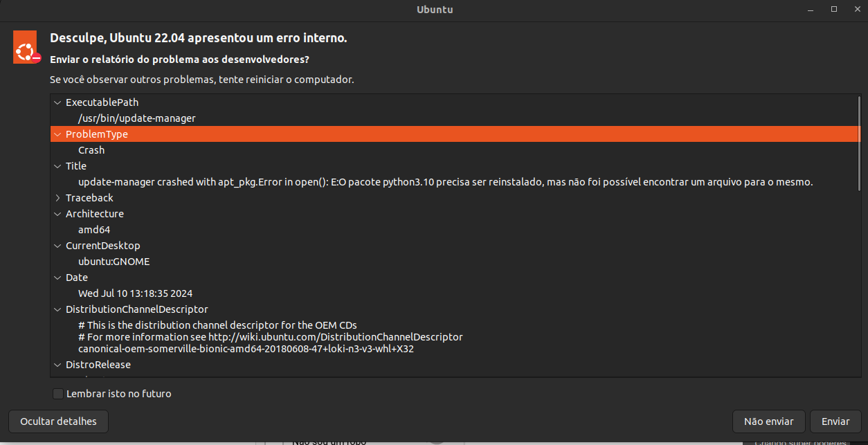Expand the Traceback row arrow
This screenshot has width=868, height=445.
[57, 198]
